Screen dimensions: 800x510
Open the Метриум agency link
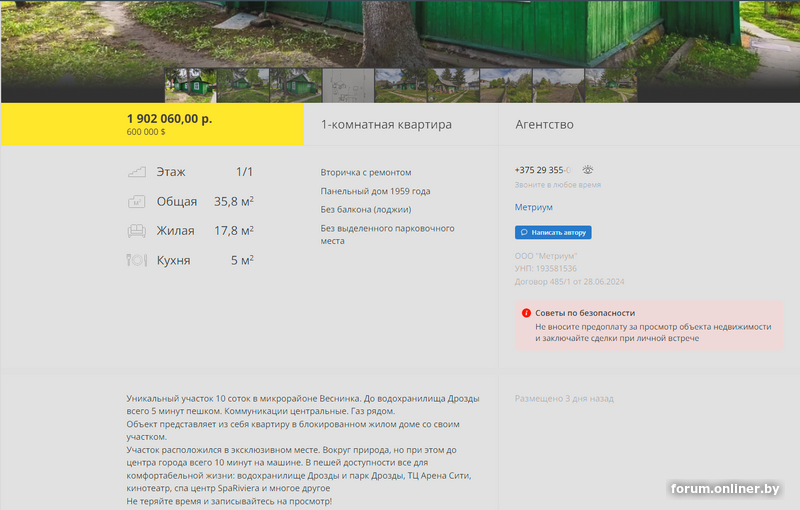534,207
